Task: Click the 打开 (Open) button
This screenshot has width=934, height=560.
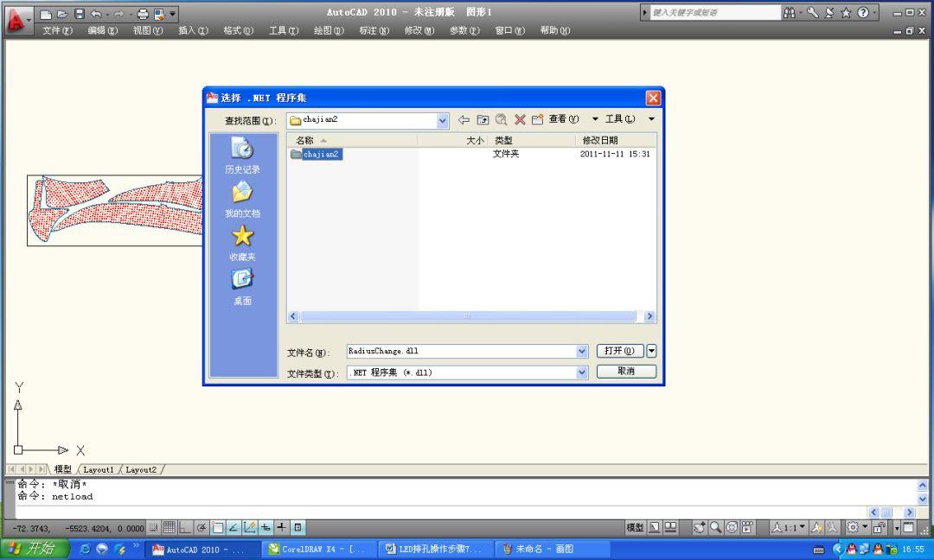Action: pyautogui.click(x=619, y=351)
